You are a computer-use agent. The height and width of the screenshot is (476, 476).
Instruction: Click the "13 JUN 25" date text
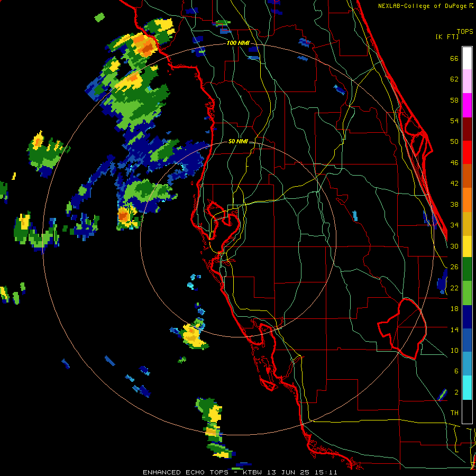pyautogui.click(x=288, y=472)
